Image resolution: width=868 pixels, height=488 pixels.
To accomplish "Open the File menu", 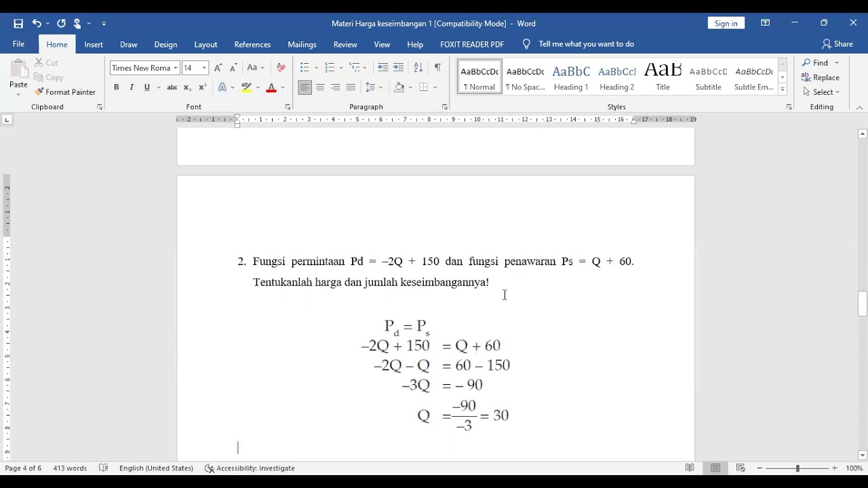I will coord(18,44).
